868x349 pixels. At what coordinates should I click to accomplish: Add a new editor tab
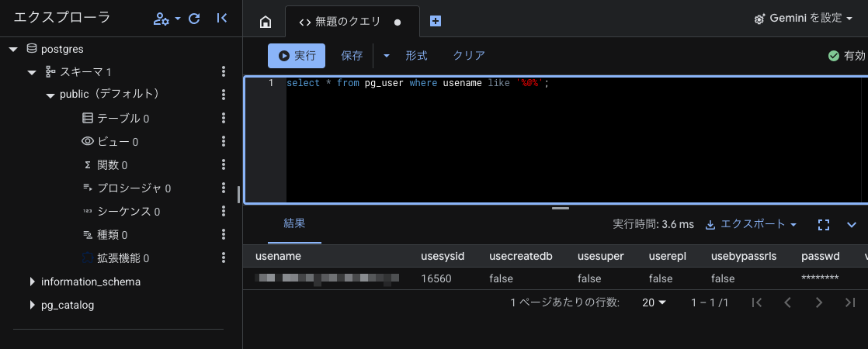click(x=436, y=21)
